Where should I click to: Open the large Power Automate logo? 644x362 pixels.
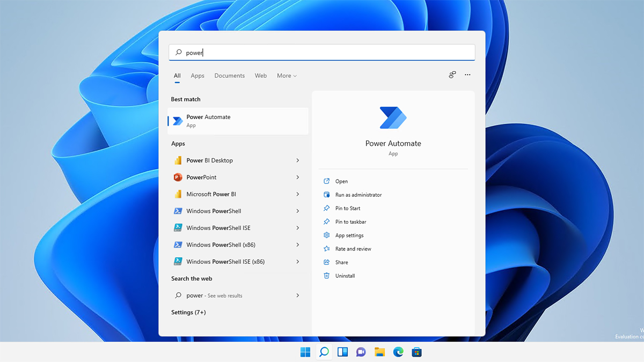pyautogui.click(x=393, y=117)
